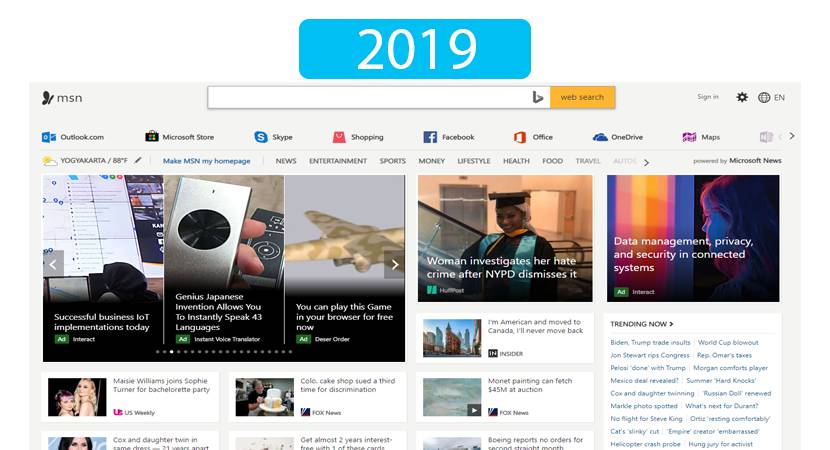Image resolution: width=830 pixels, height=450 pixels.
Task: Open Skype shortcut icon
Action: pyautogui.click(x=261, y=137)
